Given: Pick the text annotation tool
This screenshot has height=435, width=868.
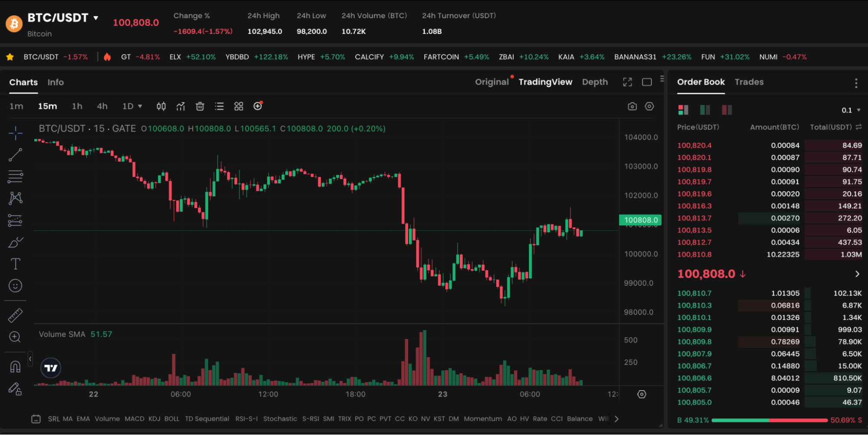Looking at the screenshot, I should click(x=15, y=264).
